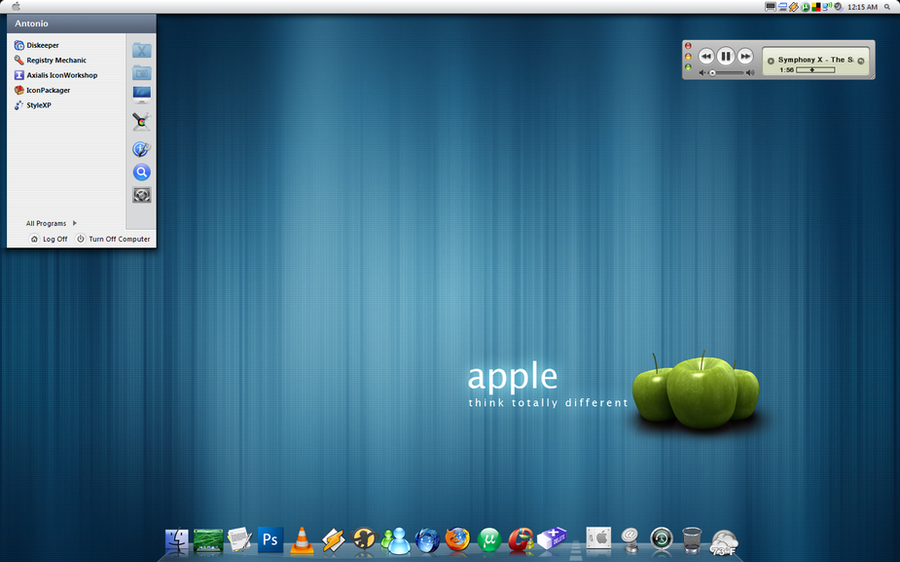Viewport: 900px width, 562px height.
Task: Click the blue help info icon in start menu sidebar
Action: coord(141,149)
